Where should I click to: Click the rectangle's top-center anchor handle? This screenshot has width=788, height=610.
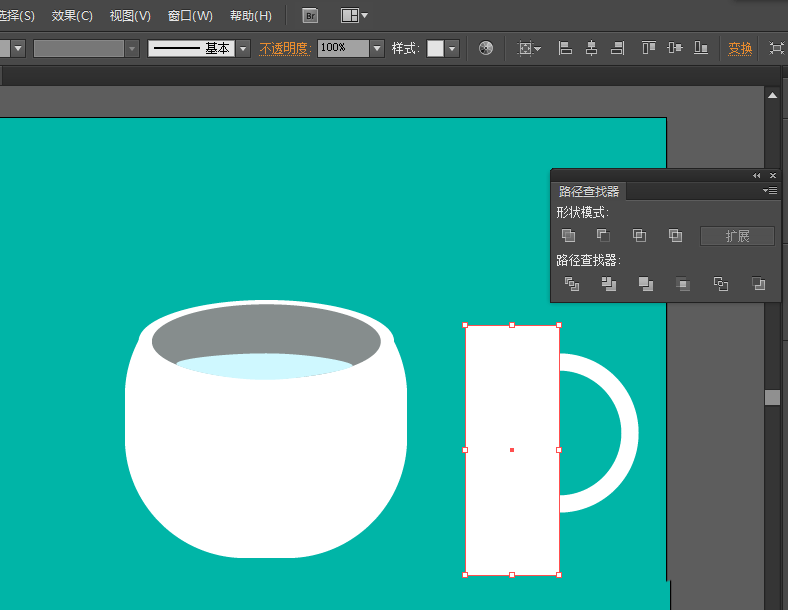coord(512,325)
